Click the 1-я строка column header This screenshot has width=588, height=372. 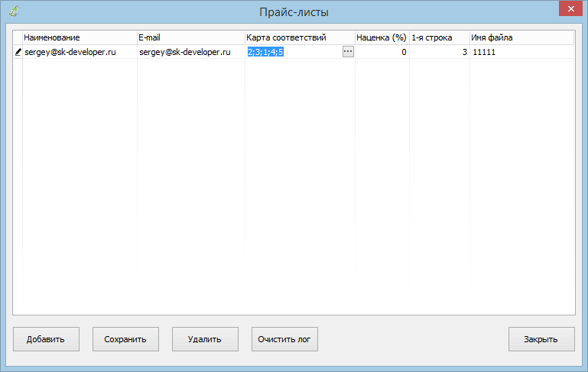440,37
